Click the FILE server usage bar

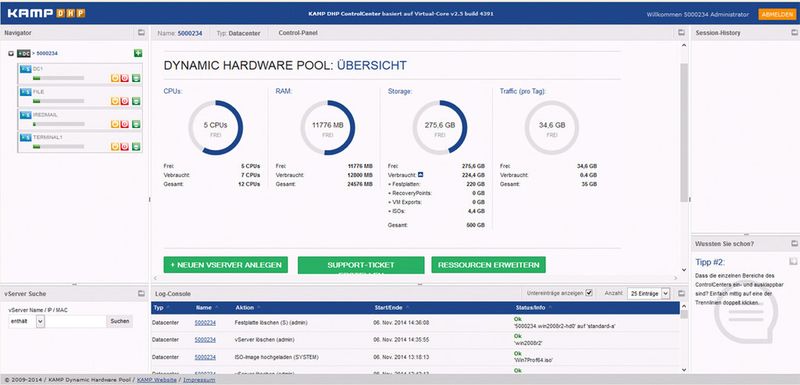coord(58,101)
